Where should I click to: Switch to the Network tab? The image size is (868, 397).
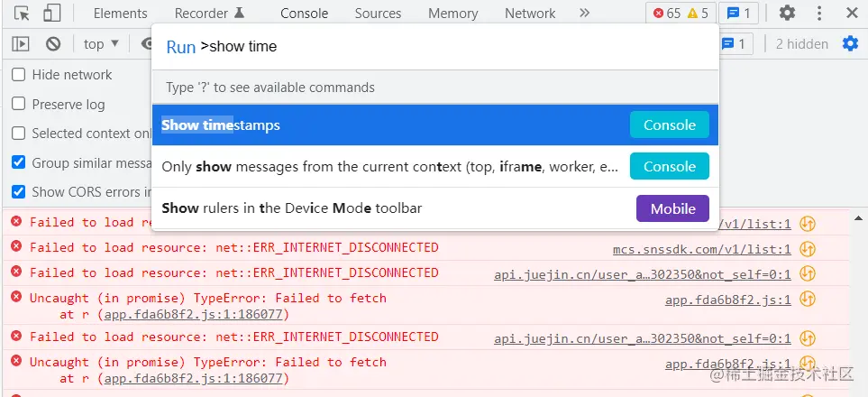(530, 13)
